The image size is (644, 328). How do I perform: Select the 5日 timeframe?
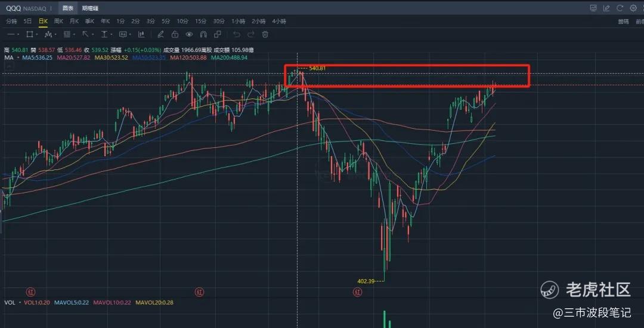27,21
